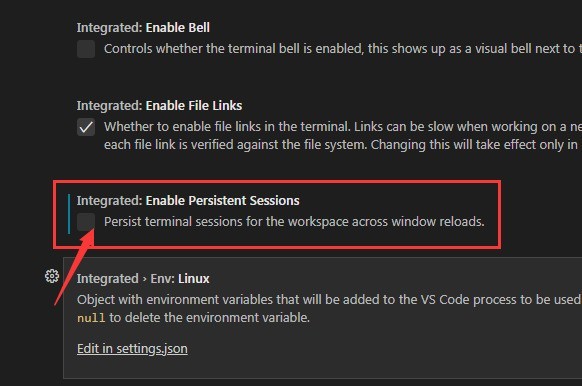Viewport: 582px width, 386px height.
Task: Select the Integrated: Enable File Links title
Action: 159,106
